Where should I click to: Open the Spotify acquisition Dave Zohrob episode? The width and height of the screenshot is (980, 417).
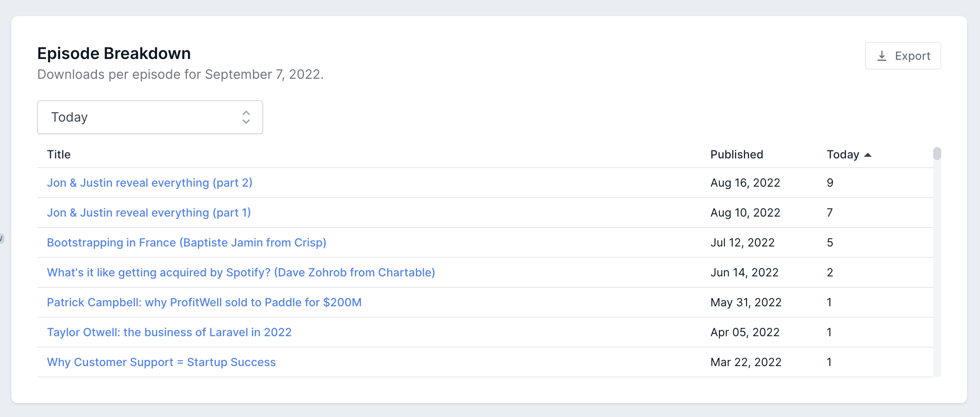coord(241,272)
